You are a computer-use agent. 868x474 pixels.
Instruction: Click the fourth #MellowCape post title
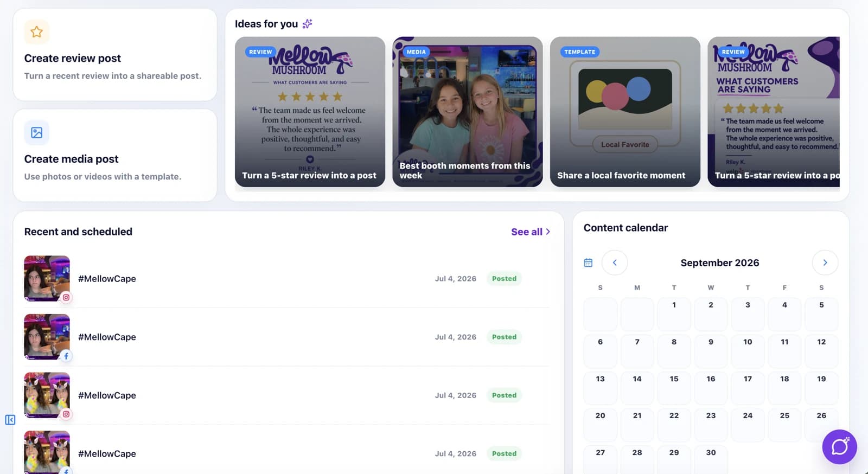(x=107, y=454)
